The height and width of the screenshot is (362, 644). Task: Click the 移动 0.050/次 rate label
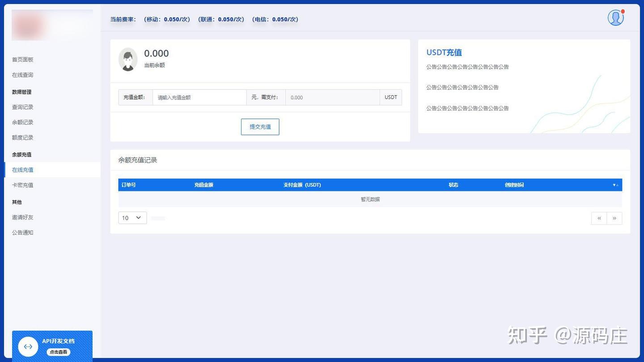[166, 19]
